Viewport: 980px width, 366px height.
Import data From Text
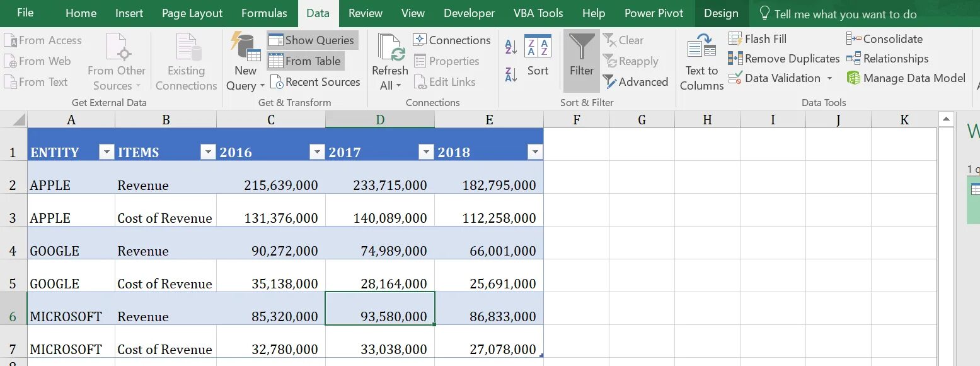(x=35, y=81)
